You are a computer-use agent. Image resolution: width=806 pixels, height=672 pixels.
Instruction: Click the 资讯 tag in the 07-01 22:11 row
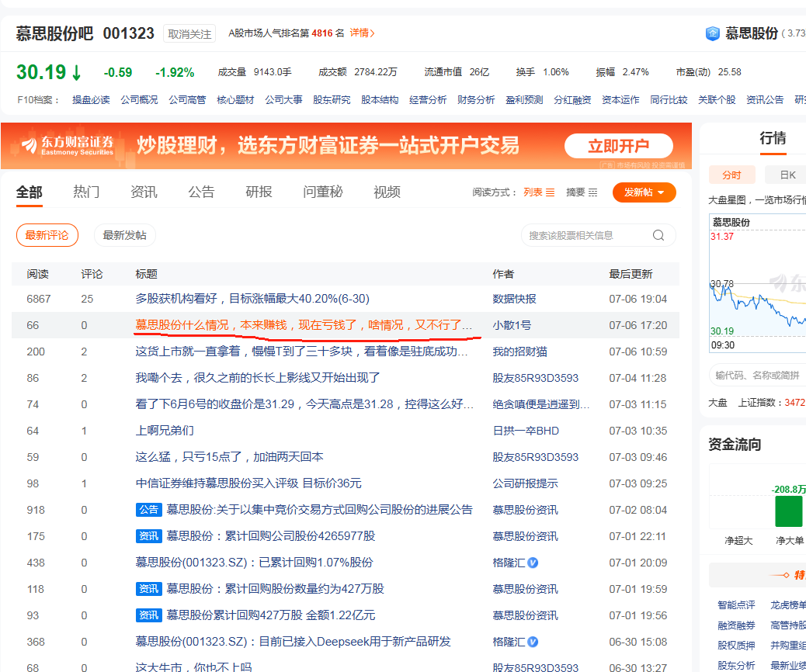point(148,536)
